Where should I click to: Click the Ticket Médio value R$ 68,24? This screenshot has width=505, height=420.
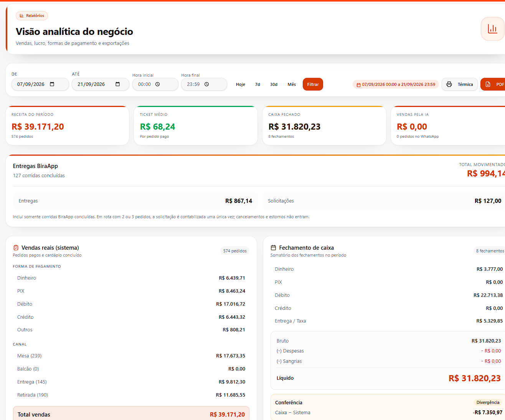tap(157, 127)
